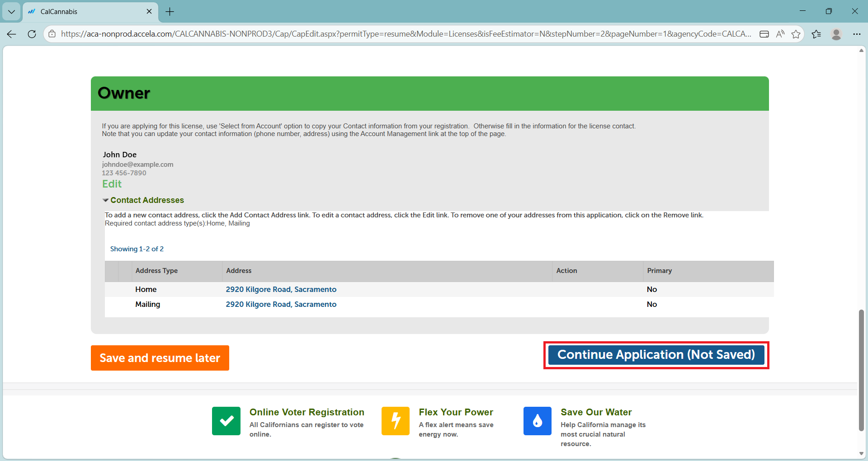Click the Primary column header
Viewport: 868px width, 461px height.
(659, 271)
